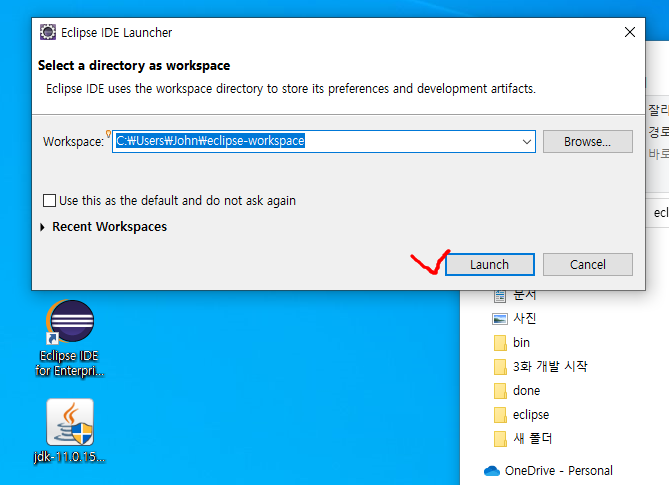Open Browse... to pick a workspace folder
This screenshot has width=669, height=485.
[x=588, y=142]
